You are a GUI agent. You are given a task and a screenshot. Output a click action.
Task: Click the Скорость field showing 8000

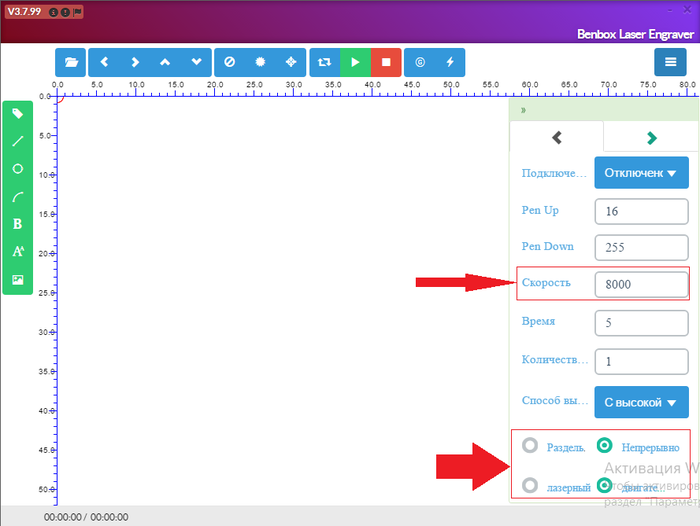point(641,284)
